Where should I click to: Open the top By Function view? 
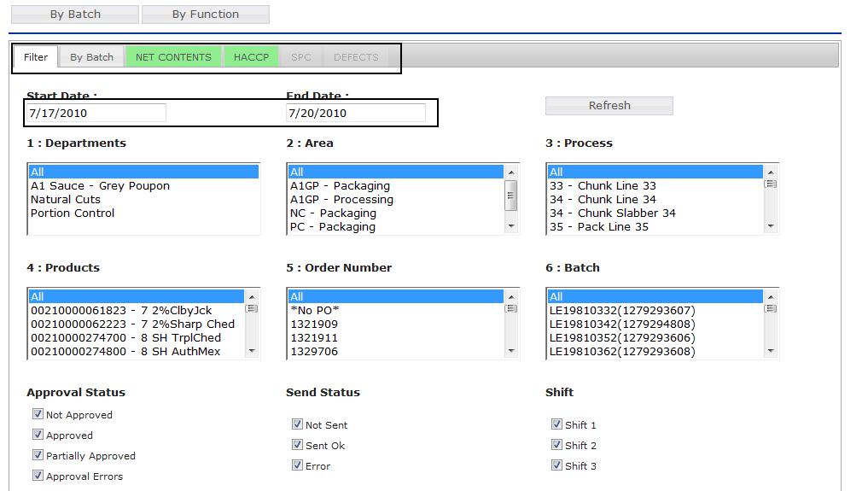(x=205, y=15)
